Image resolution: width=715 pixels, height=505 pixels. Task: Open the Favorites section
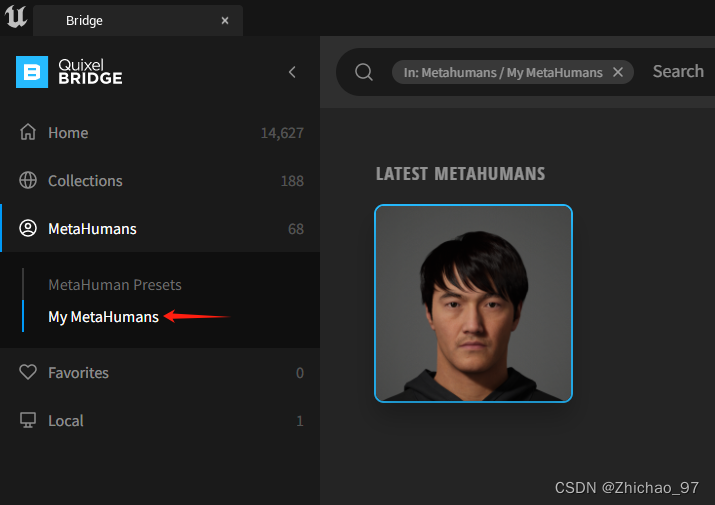[x=160, y=373]
